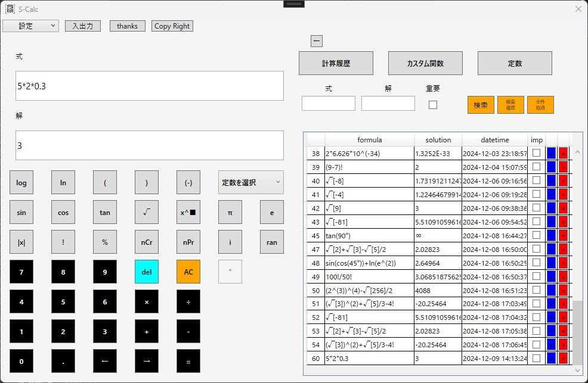The height and width of the screenshot is (383, 588).
Task: Click the thanks button
Action: click(x=128, y=26)
